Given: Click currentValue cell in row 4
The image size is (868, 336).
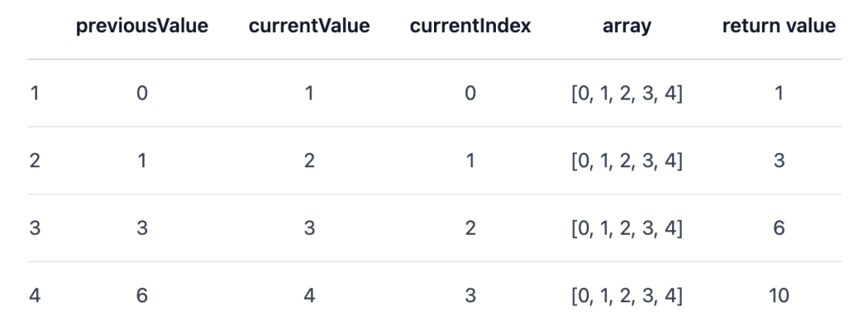Looking at the screenshot, I should click(x=309, y=296).
